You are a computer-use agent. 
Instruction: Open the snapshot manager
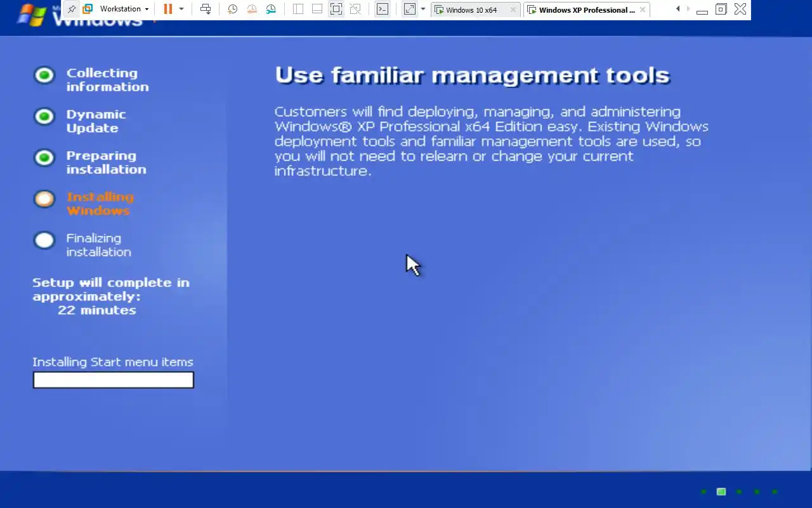[271, 9]
